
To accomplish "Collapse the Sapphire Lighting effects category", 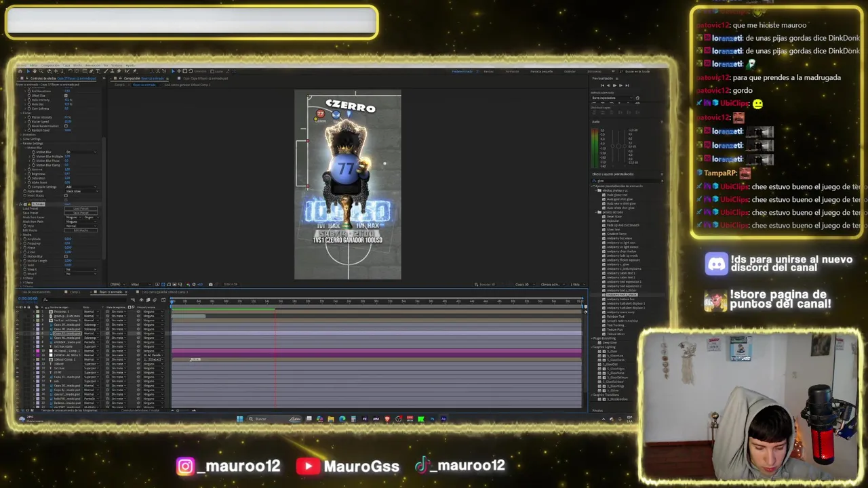I will coord(591,347).
